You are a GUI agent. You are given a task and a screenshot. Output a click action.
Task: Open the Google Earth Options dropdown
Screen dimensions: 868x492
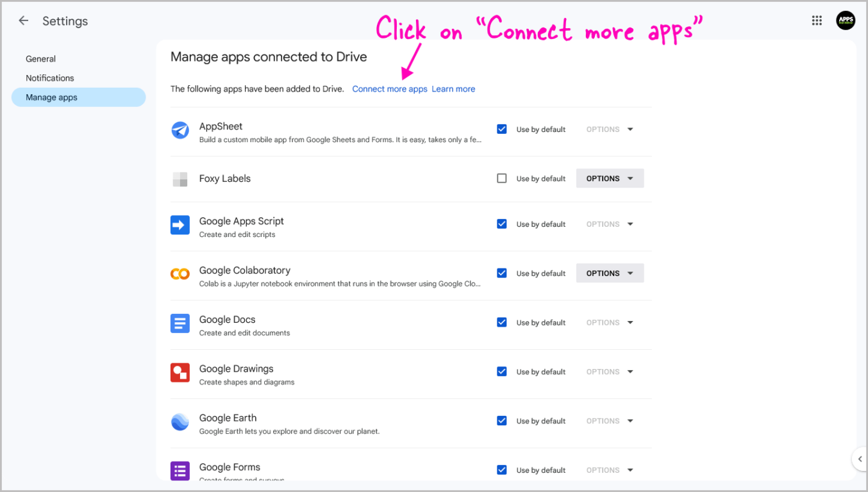click(x=610, y=421)
